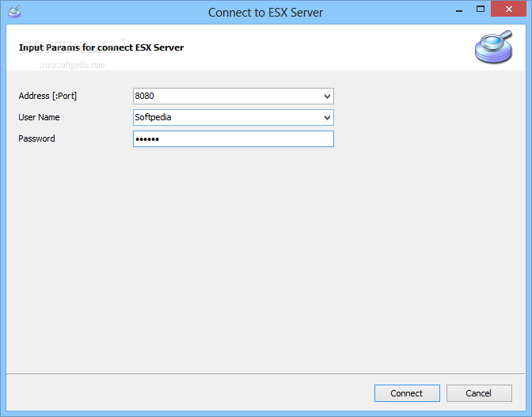
Task: Click the 'Password' label text
Action: [x=36, y=138]
